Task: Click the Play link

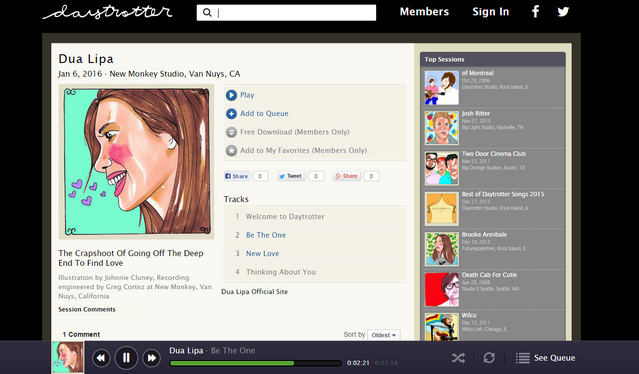Action: 247,95
